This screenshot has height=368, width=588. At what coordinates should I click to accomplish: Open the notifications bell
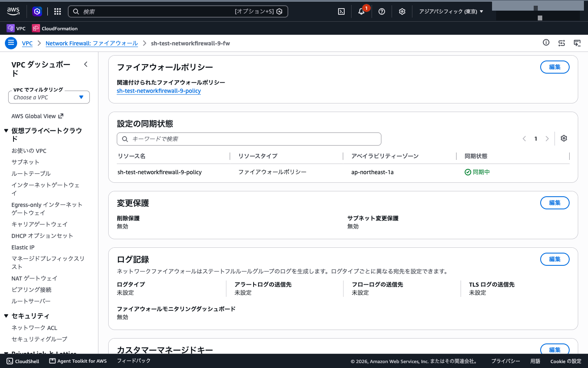(362, 11)
